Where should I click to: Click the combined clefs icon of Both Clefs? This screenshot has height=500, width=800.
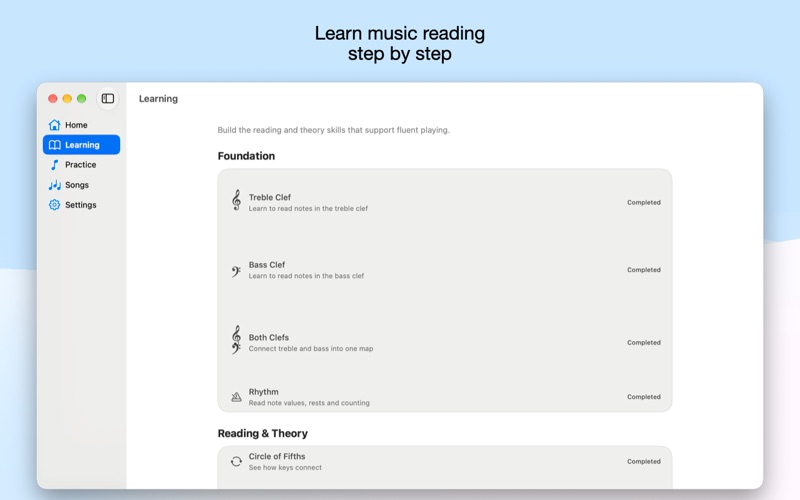coord(236,340)
